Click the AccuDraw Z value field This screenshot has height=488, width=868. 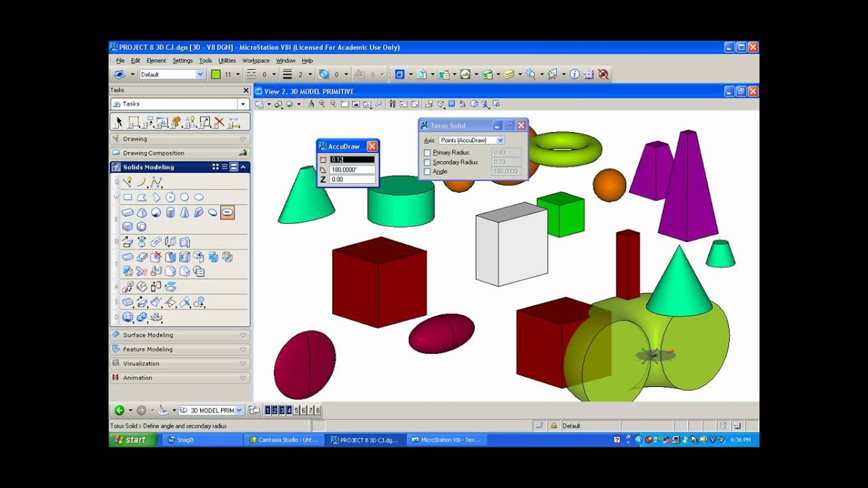352,180
